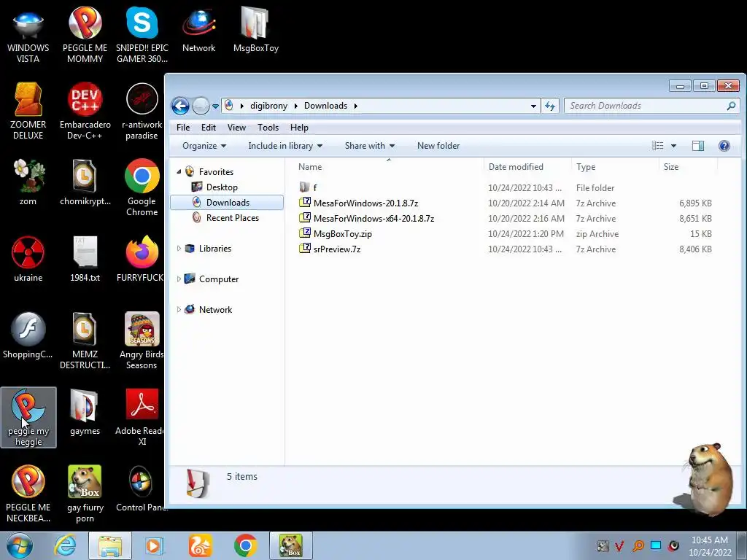This screenshot has height=560, width=747.
Task: Select the Google Chrome desktop shortcut
Action: pyautogui.click(x=142, y=189)
